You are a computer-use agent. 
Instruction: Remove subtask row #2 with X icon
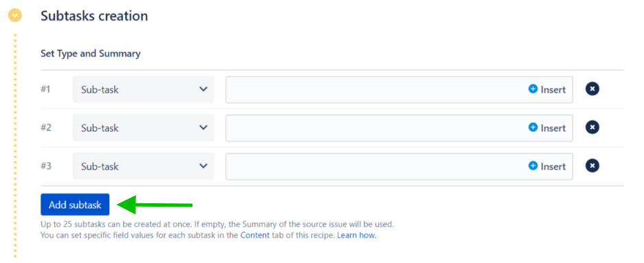(x=592, y=127)
